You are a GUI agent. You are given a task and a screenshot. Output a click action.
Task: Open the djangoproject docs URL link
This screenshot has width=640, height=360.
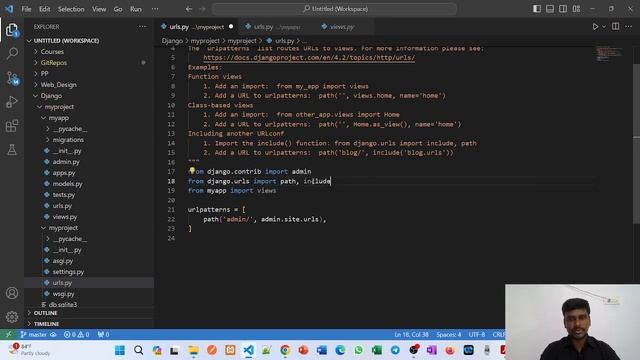tap(309, 58)
